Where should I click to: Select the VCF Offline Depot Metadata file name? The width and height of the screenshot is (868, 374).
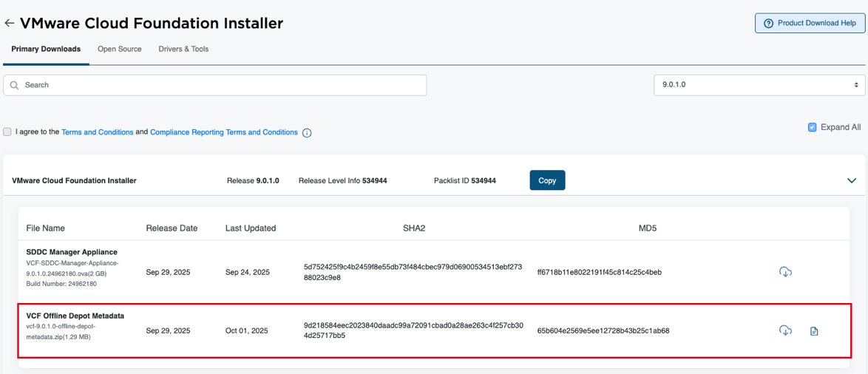[x=75, y=316]
